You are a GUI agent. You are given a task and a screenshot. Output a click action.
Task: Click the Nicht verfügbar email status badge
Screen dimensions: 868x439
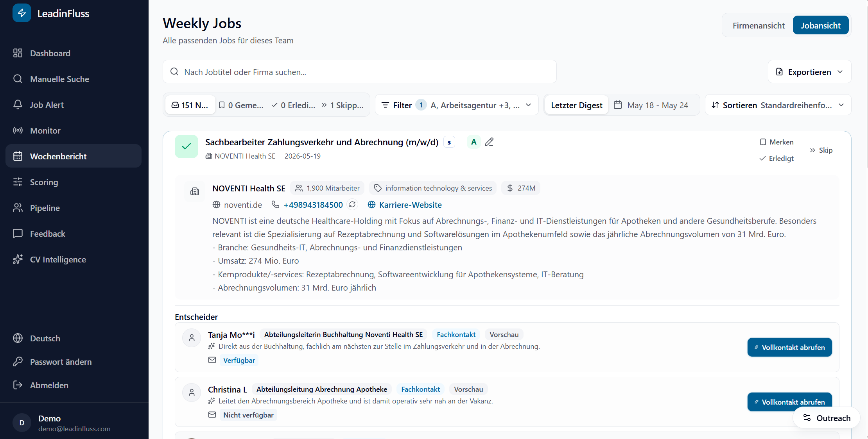[x=248, y=415]
